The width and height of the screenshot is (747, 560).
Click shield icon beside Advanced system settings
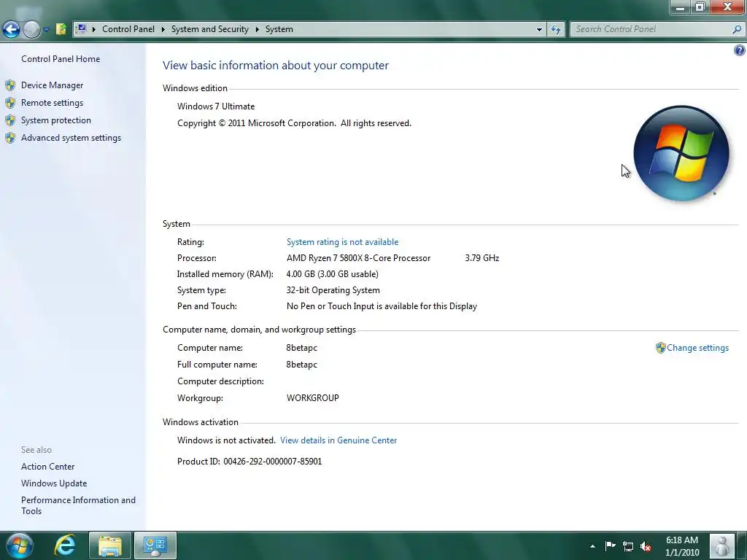tap(10, 138)
